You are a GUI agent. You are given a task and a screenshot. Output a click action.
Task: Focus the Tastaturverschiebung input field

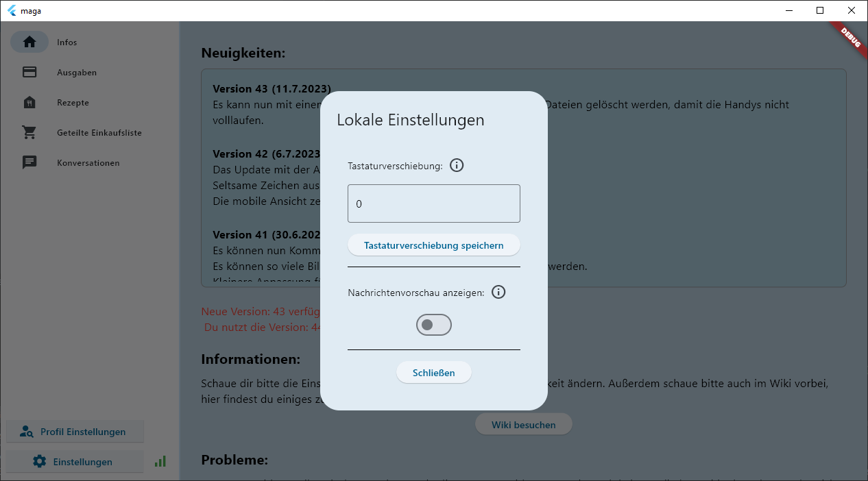pyautogui.click(x=434, y=203)
